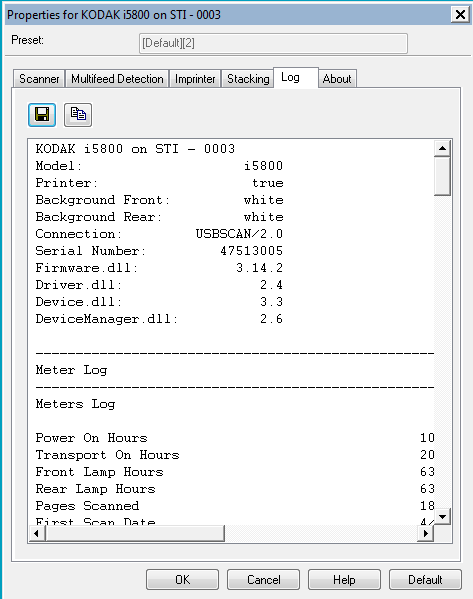Click the horizontal scrollbar thumb in the log
Screen dimensions: 473x599
[x=135, y=533]
